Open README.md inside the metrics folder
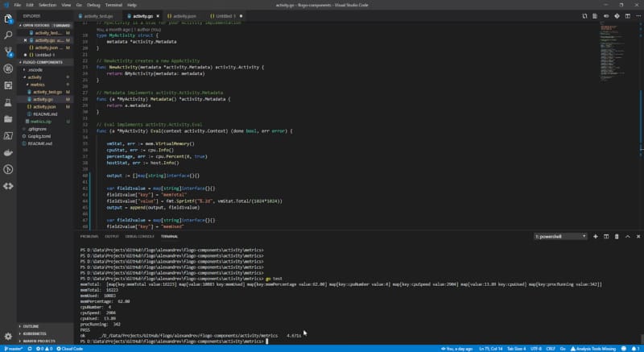Image resolution: width=644 pixels, height=352 pixels. (x=44, y=114)
